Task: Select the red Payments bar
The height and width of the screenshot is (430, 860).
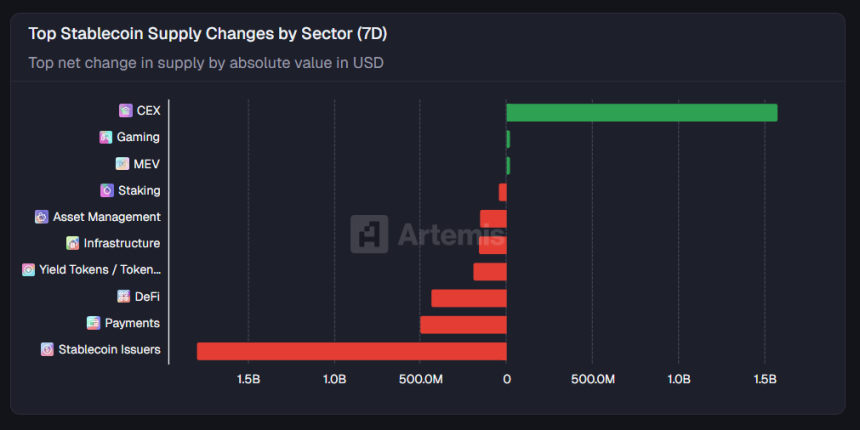Action: 463,324
